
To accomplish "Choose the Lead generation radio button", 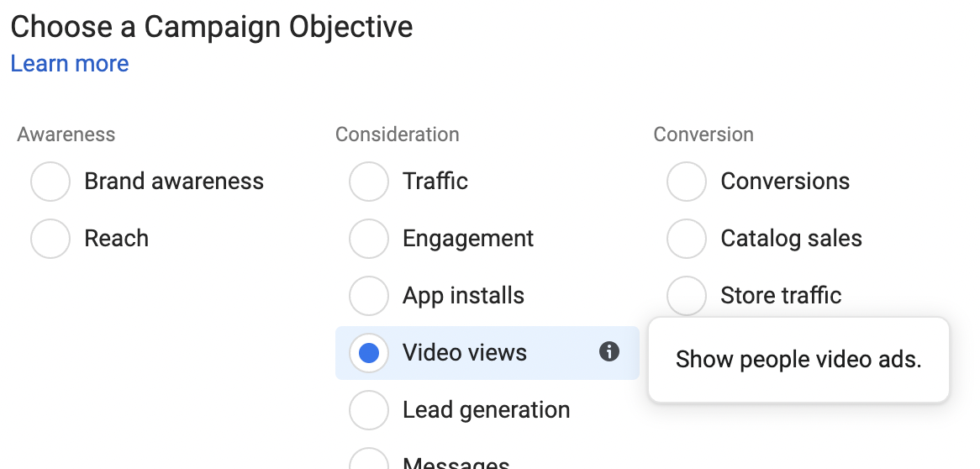I will tap(369, 410).
